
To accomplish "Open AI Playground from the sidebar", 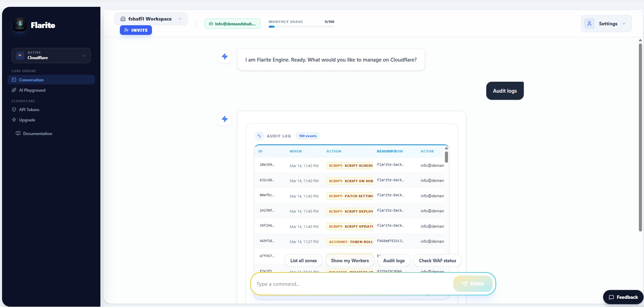I will click(x=32, y=90).
